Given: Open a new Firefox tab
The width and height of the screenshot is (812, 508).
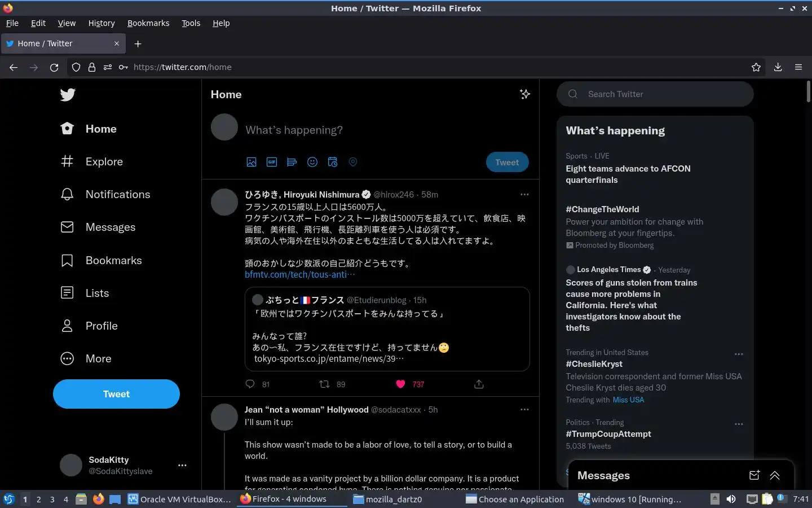Looking at the screenshot, I should pyautogui.click(x=138, y=43).
